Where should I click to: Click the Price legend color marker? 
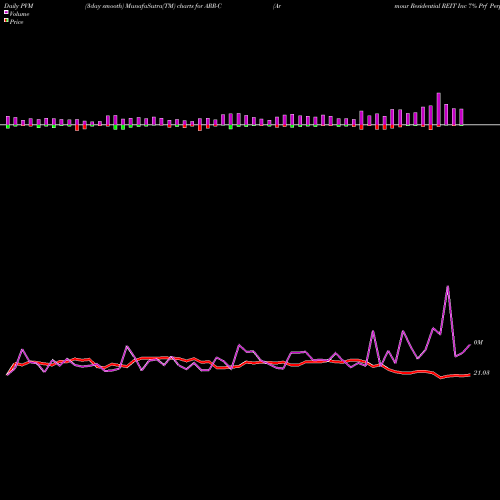(x=6, y=21)
